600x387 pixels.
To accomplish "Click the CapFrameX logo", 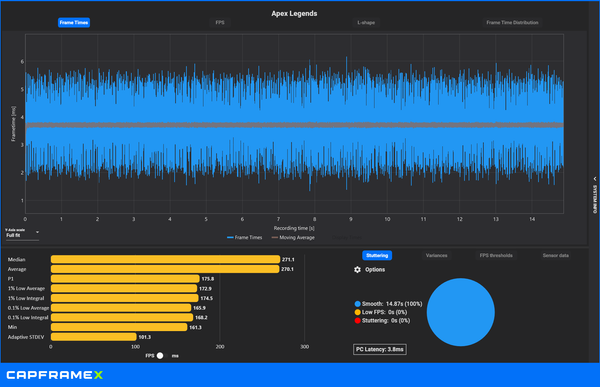I will coord(55,375).
